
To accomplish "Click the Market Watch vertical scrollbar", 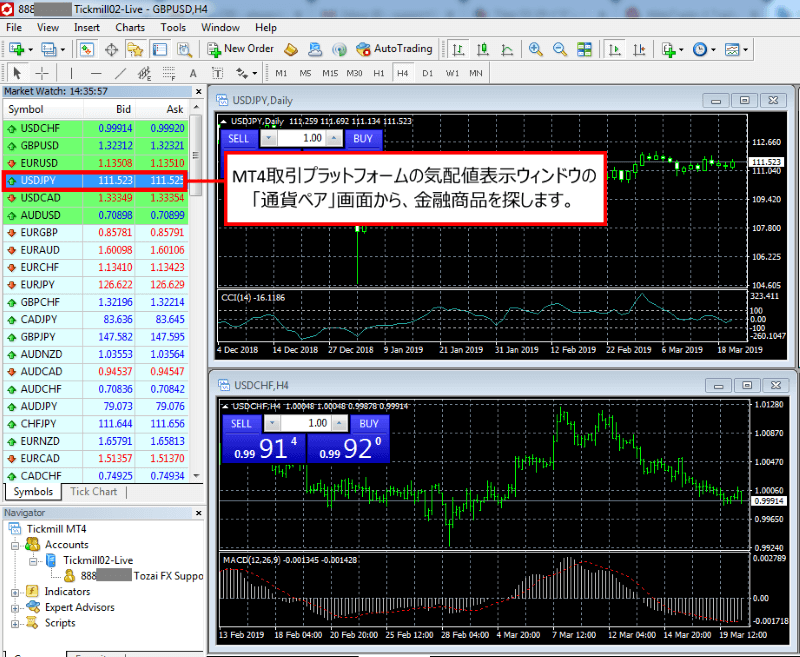I will tap(196, 300).
